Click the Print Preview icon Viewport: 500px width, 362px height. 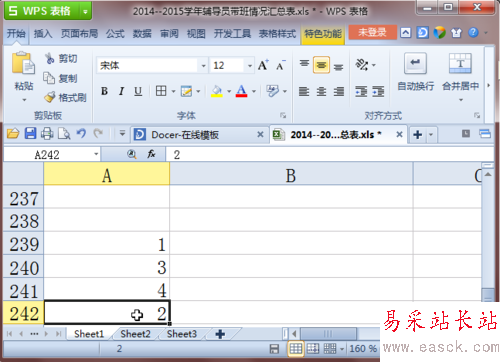(64, 134)
